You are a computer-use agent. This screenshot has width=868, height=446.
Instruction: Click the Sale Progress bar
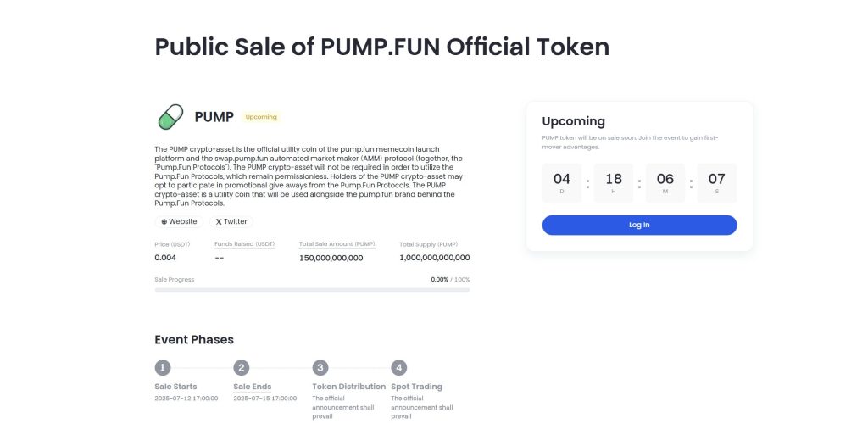point(312,290)
